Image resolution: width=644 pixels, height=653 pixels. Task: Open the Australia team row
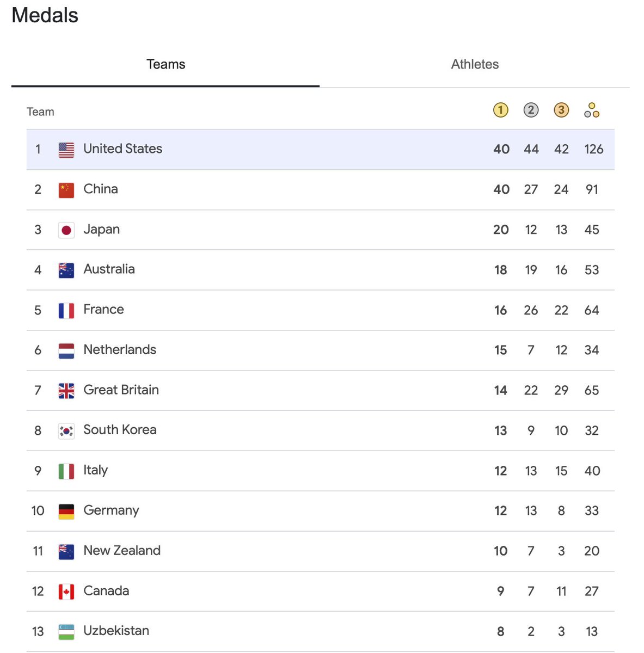tap(321, 270)
